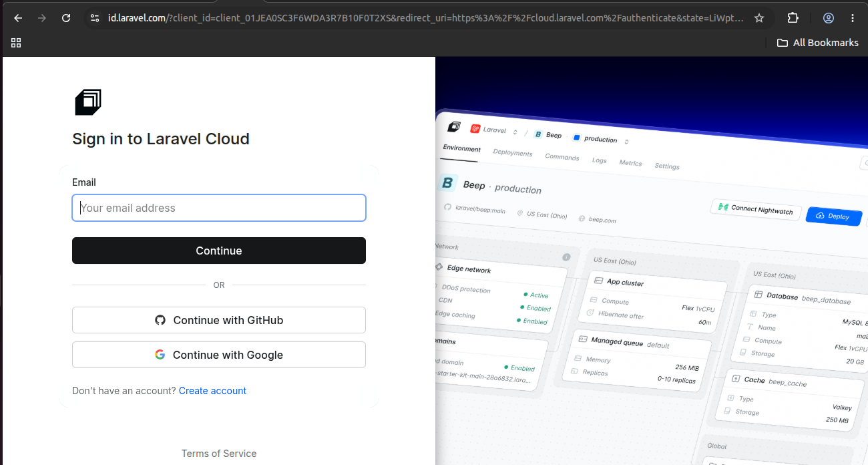Click the Flex 1vCPU value in App cluster

pyautogui.click(x=698, y=309)
